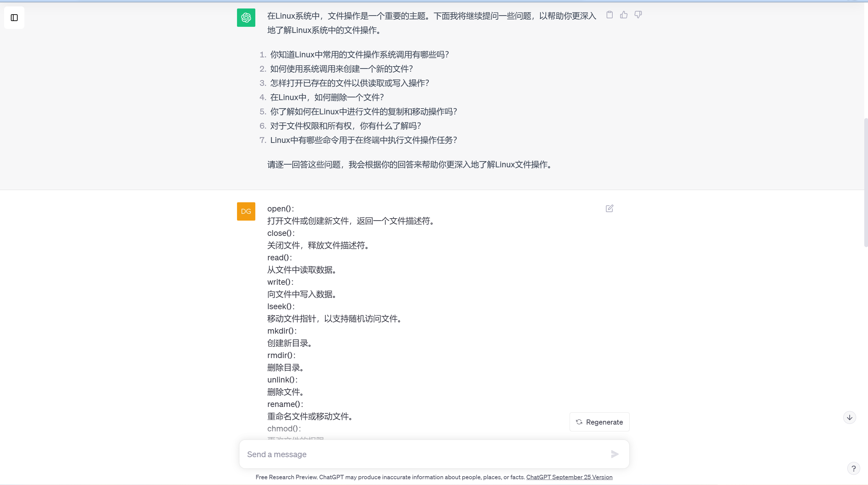Click the open(): line in user message
Screen dimensions: 868x485
click(x=281, y=209)
